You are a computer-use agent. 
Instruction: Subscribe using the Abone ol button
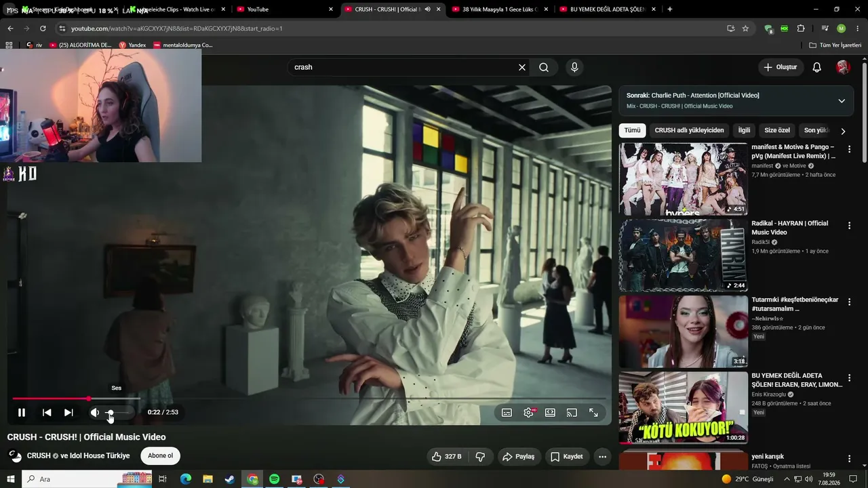(x=161, y=455)
